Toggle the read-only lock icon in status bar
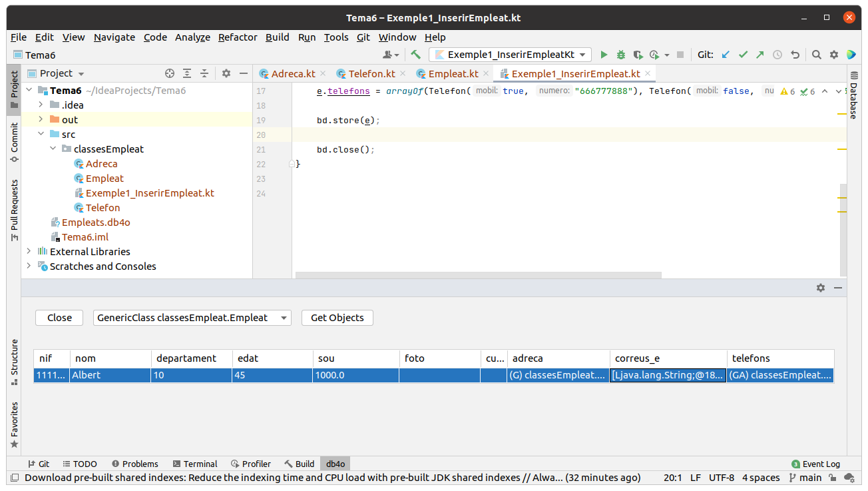Image resolution: width=868 pixels, height=491 pixels. pyautogui.click(x=832, y=478)
